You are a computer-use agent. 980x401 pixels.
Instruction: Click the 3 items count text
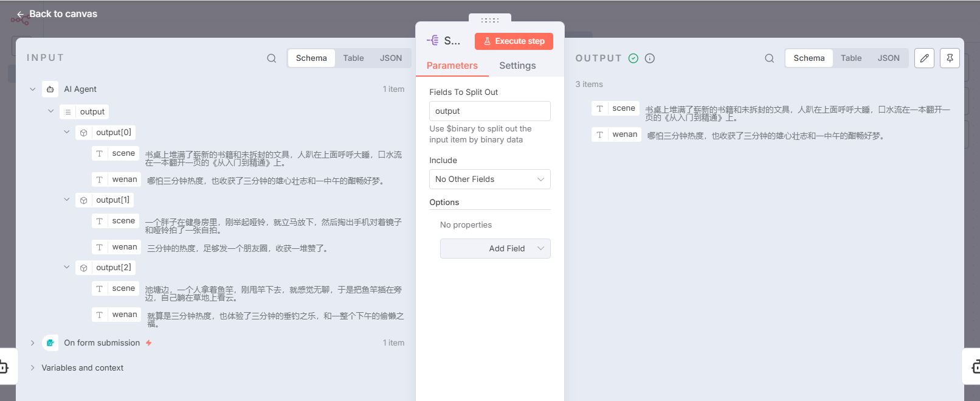[589, 85]
